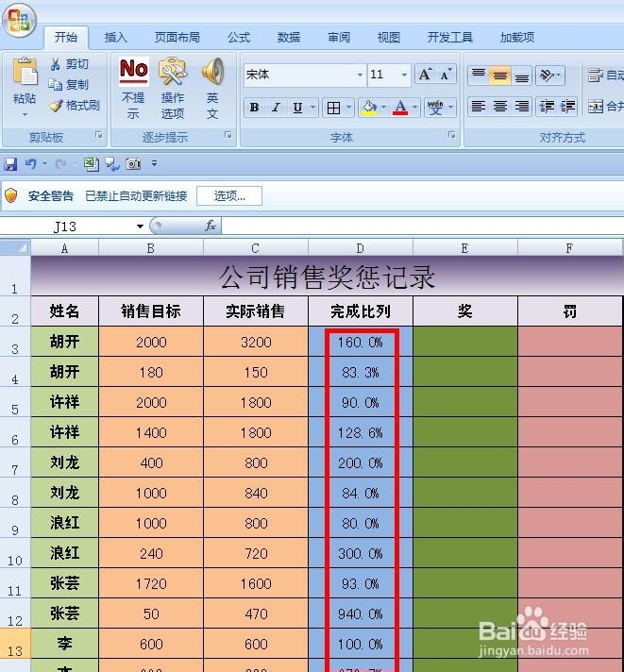
Task: Toggle Underline formatting
Action: point(297,108)
